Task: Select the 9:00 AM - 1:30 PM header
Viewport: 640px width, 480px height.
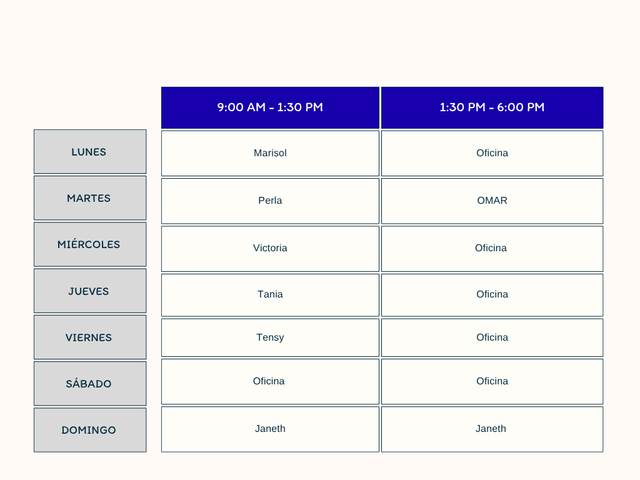Action: point(270,108)
